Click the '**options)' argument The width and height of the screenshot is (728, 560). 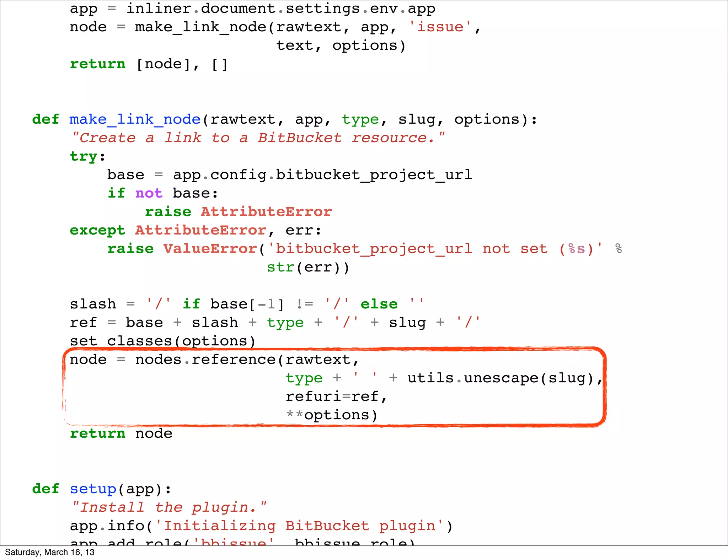point(332,415)
